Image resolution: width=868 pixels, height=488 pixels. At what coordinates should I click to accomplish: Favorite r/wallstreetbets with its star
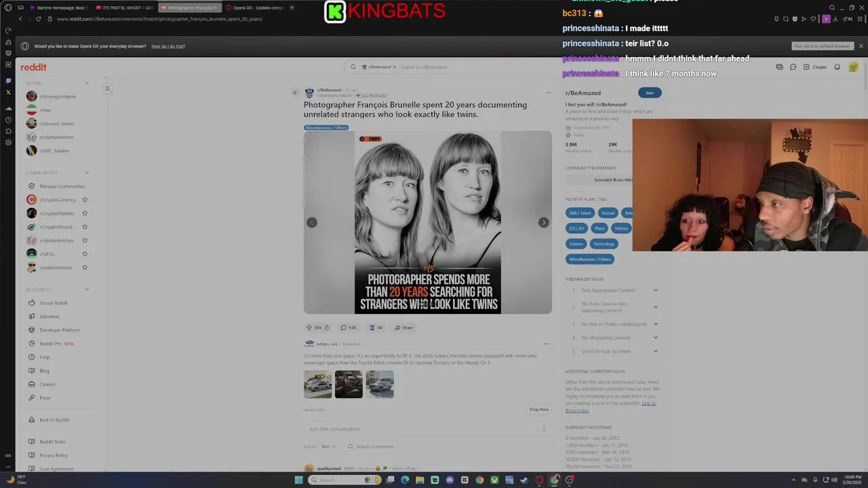pyautogui.click(x=85, y=268)
